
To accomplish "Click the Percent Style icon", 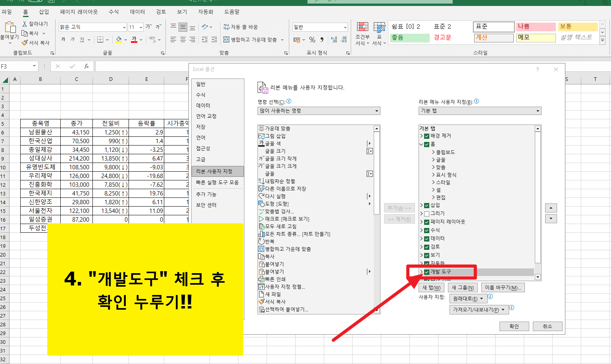I will click(x=312, y=40).
